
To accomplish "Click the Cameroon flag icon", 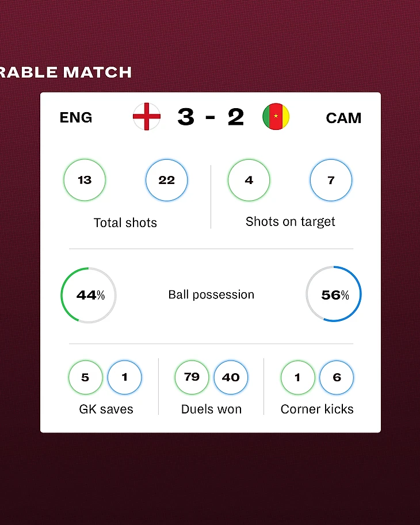I will coord(276,117).
